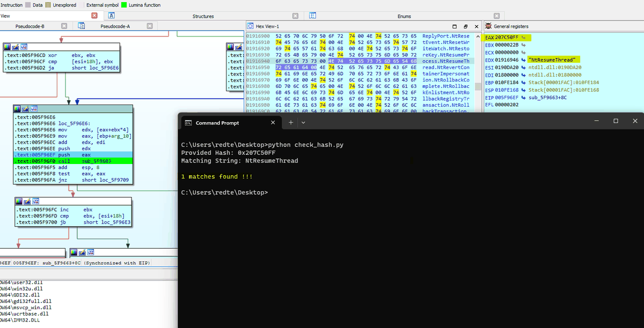644x328 pixels.
Task: Close the Pseudocode-B tab
Action: (64, 26)
